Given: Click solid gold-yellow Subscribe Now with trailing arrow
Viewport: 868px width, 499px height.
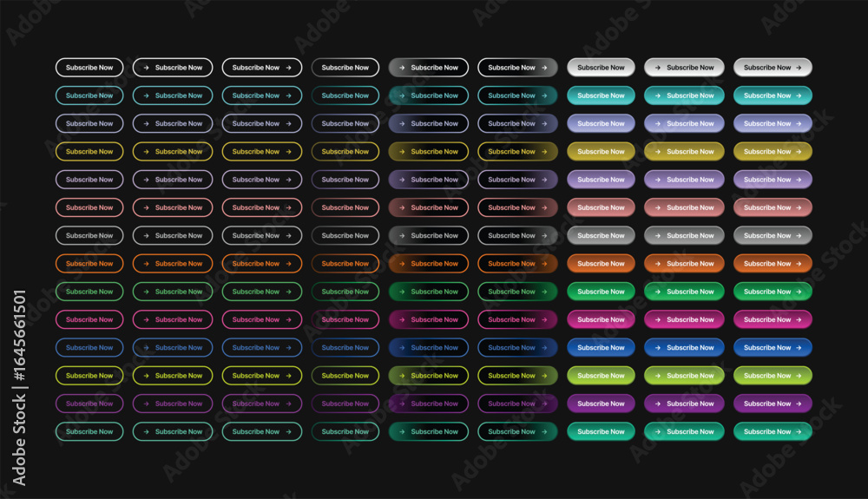Looking at the screenshot, I should tap(773, 152).
